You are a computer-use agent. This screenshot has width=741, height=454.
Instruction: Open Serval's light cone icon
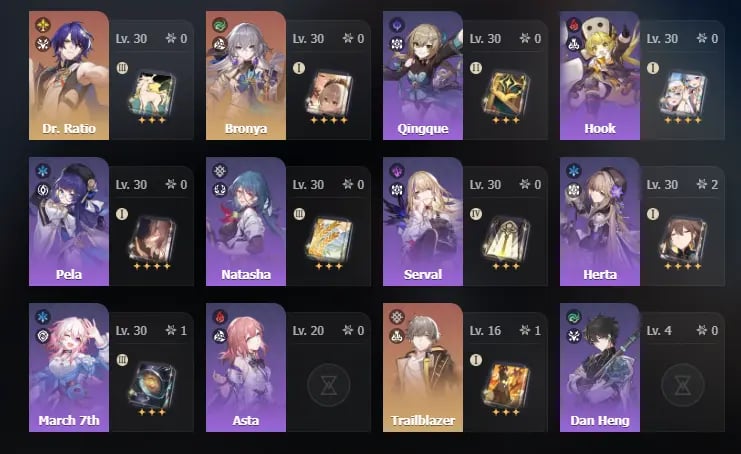(506, 240)
